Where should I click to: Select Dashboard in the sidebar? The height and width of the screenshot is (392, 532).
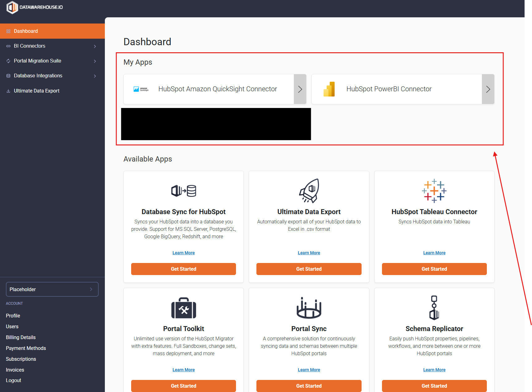tap(26, 31)
